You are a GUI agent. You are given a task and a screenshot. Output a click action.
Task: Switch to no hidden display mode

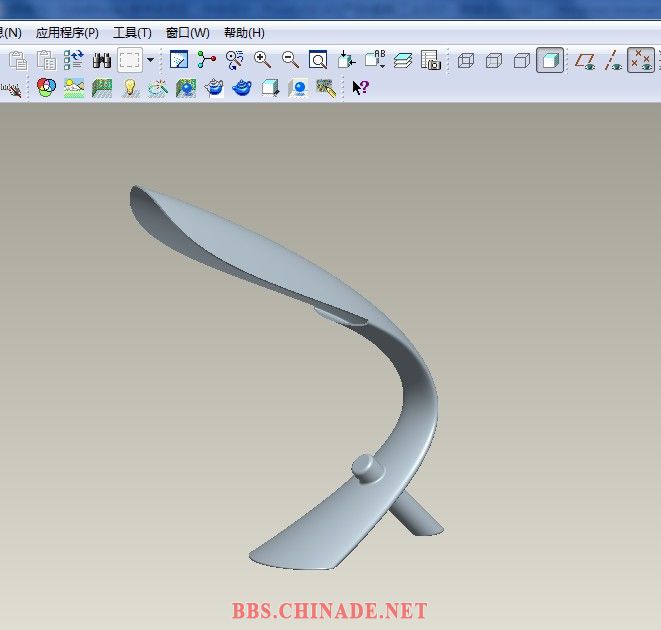[x=521, y=61]
